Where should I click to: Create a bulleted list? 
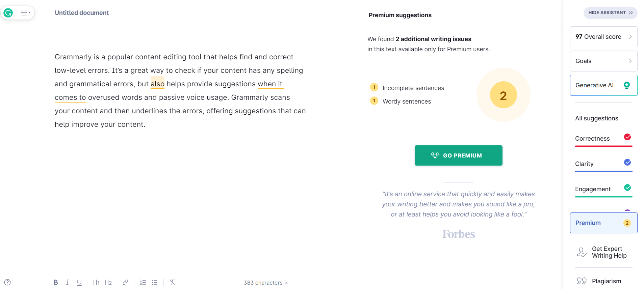coord(155,282)
